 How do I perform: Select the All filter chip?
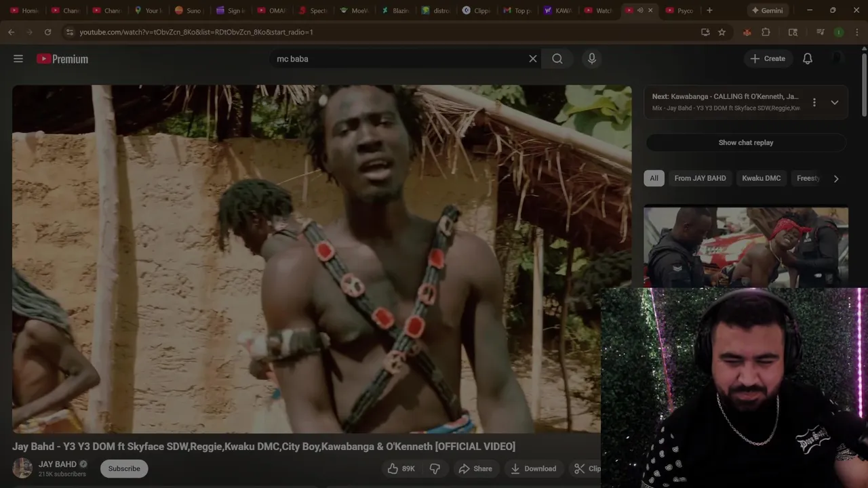(654, 178)
